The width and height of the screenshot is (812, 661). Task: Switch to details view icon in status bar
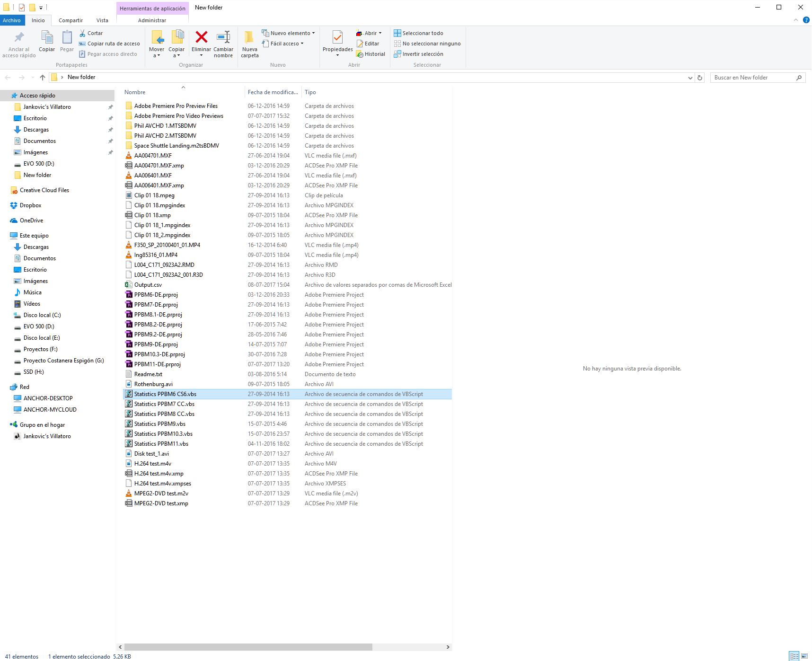pyautogui.click(x=794, y=656)
